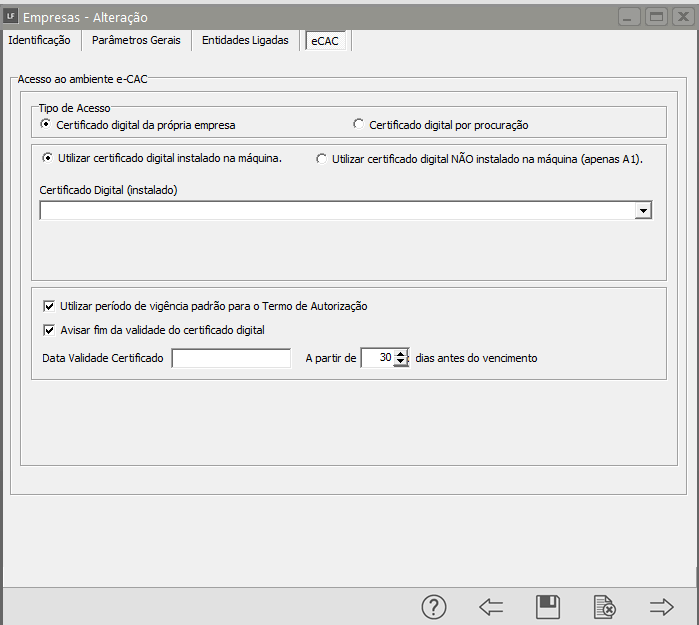Open the Certificado Digital (instalado) dropdown
This screenshot has height=625, width=699.
pos(643,211)
